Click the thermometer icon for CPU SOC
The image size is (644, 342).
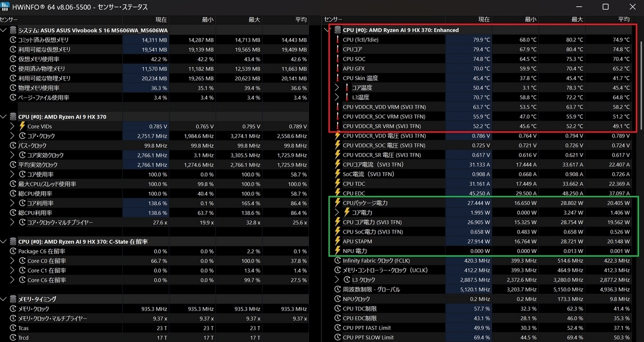pos(338,59)
